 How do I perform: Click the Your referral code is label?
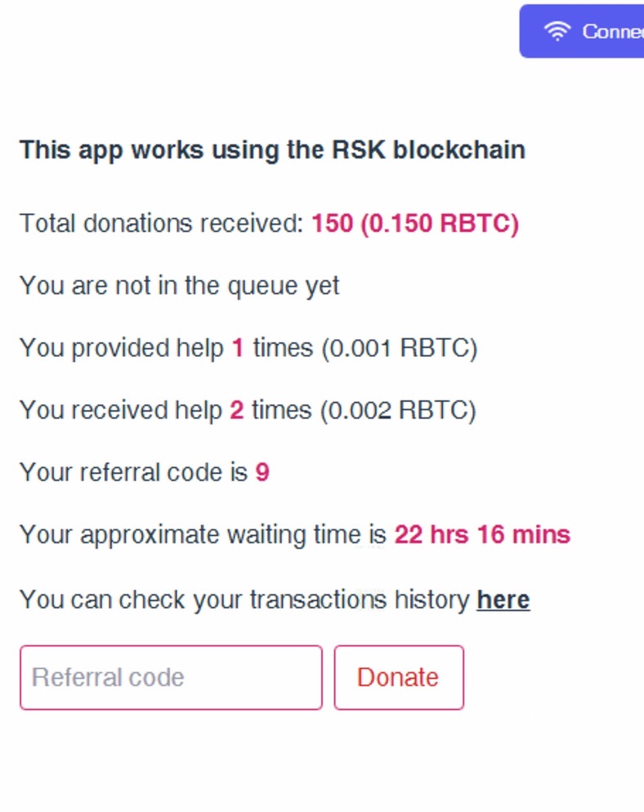click(x=134, y=472)
